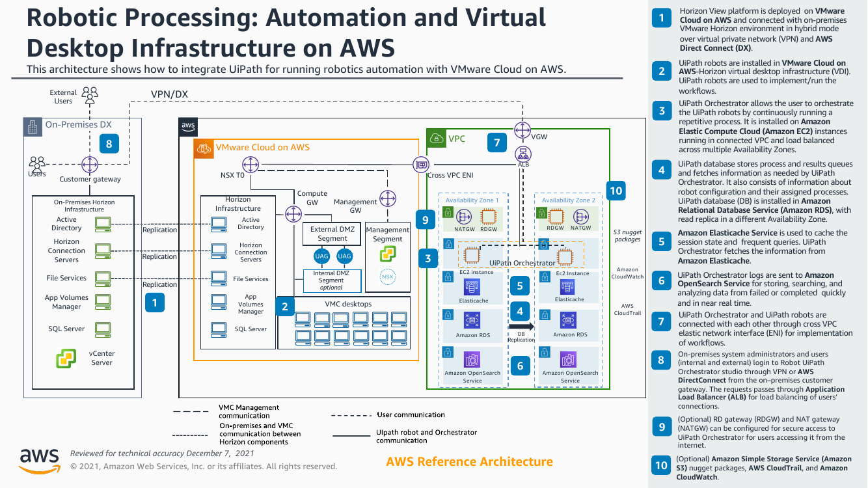Select the NSX circle in Management Segment
868x488 pixels.
388,277
